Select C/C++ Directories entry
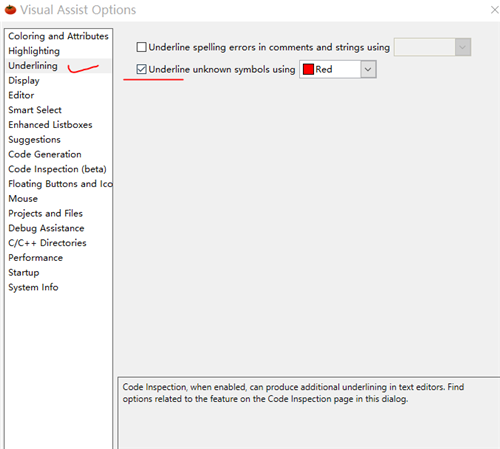 47,243
